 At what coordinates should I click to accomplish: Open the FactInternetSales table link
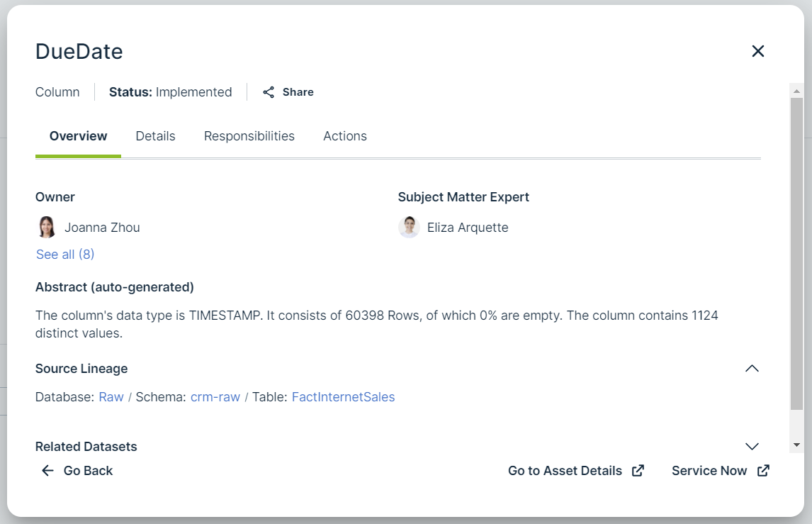pos(343,397)
